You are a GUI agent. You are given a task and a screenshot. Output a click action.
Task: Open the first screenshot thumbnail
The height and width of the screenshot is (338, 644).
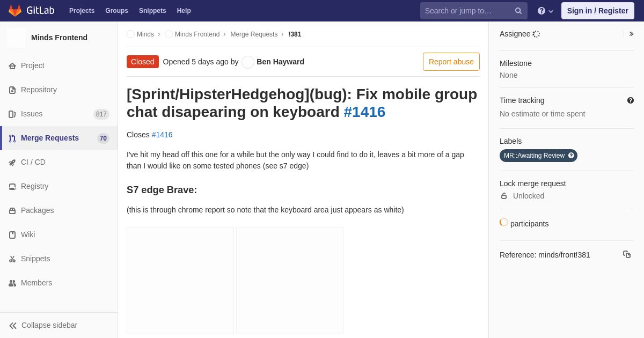click(180, 281)
